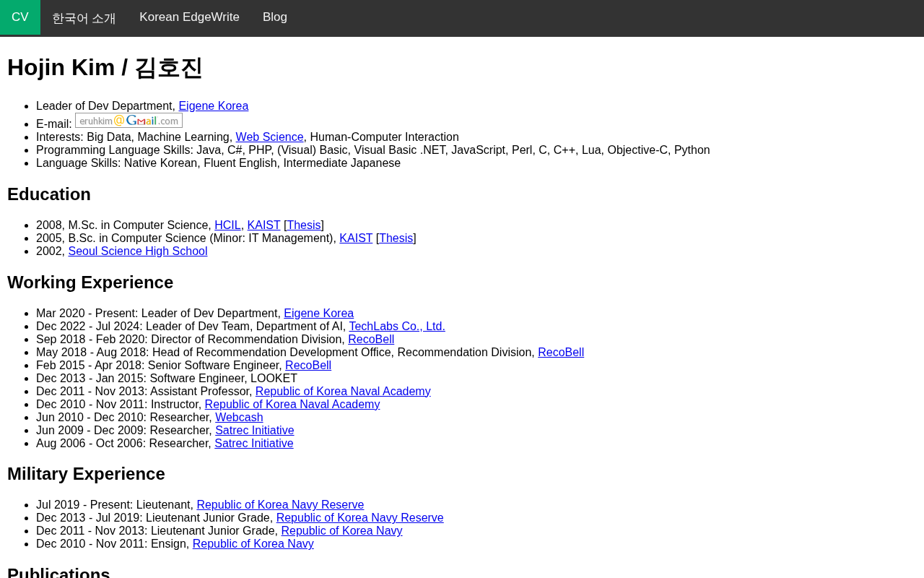Click the "E-mail:" label
924x578 pixels.
coord(54,124)
